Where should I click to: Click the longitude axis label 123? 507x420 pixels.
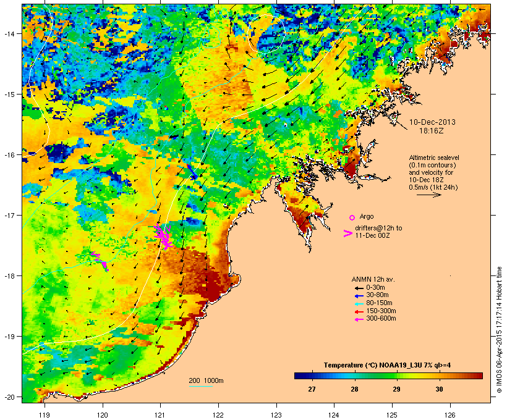[x=276, y=415]
